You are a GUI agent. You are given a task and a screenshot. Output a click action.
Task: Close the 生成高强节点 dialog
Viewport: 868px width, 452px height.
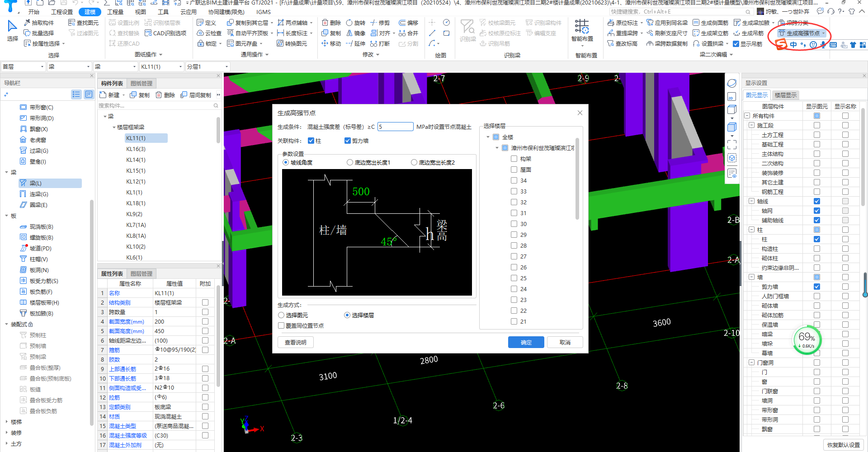[x=580, y=113]
